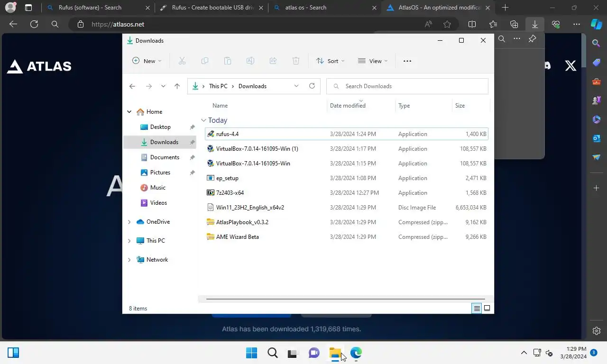Screen dimensions: 607x364
Task: Open Edge split screen icon
Action: click(x=472, y=24)
